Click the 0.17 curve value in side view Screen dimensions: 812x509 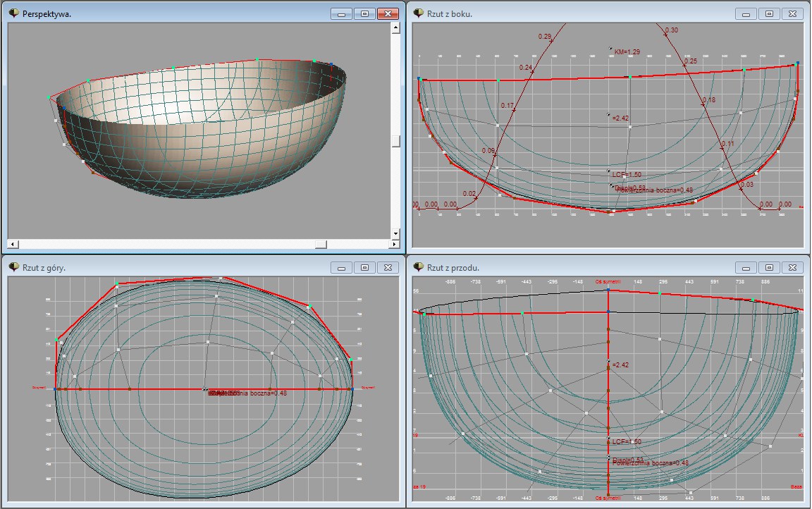pos(507,106)
